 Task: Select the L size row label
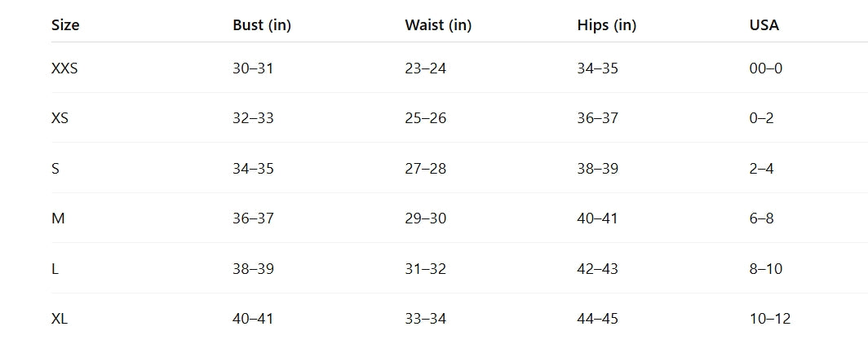tap(55, 269)
